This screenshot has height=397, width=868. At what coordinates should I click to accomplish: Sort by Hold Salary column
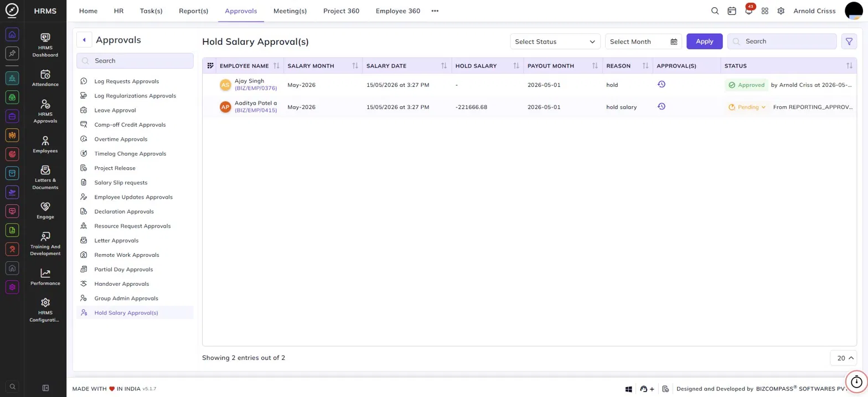click(x=516, y=66)
